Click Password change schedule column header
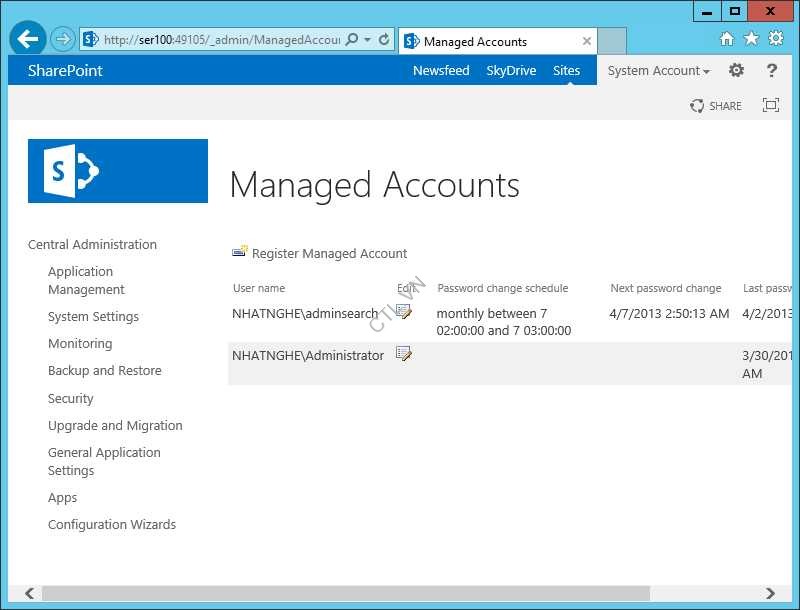Viewport: 800px width, 610px height. 503,288
